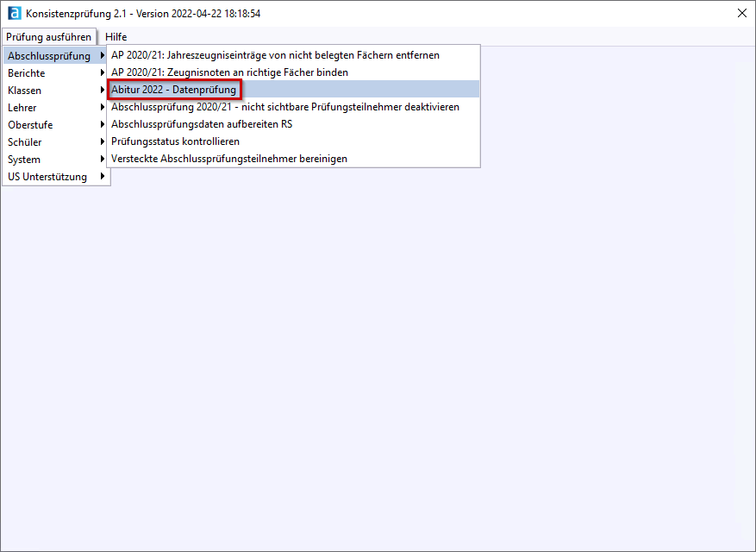The height and width of the screenshot is (552, 756).
Task: Open the Oberstufe submenu
Action: [x=55, y=125]
